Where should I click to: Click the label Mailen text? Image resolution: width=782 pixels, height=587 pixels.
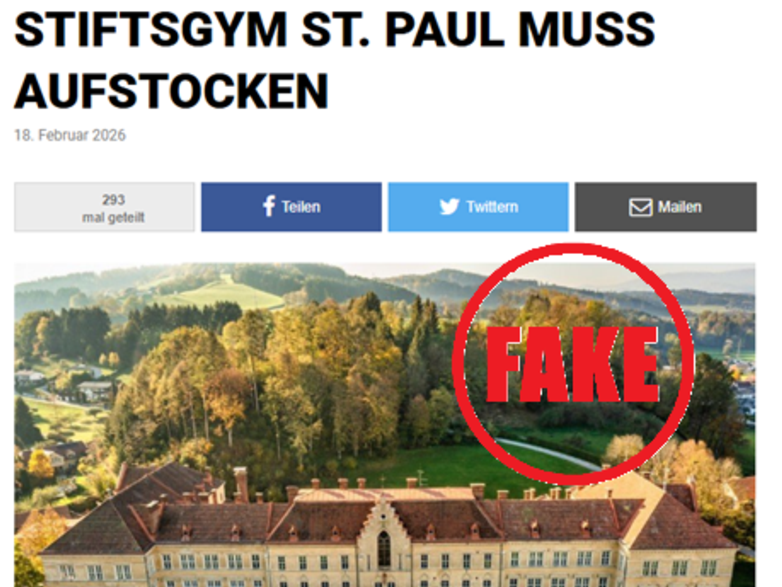coord(680,207)
